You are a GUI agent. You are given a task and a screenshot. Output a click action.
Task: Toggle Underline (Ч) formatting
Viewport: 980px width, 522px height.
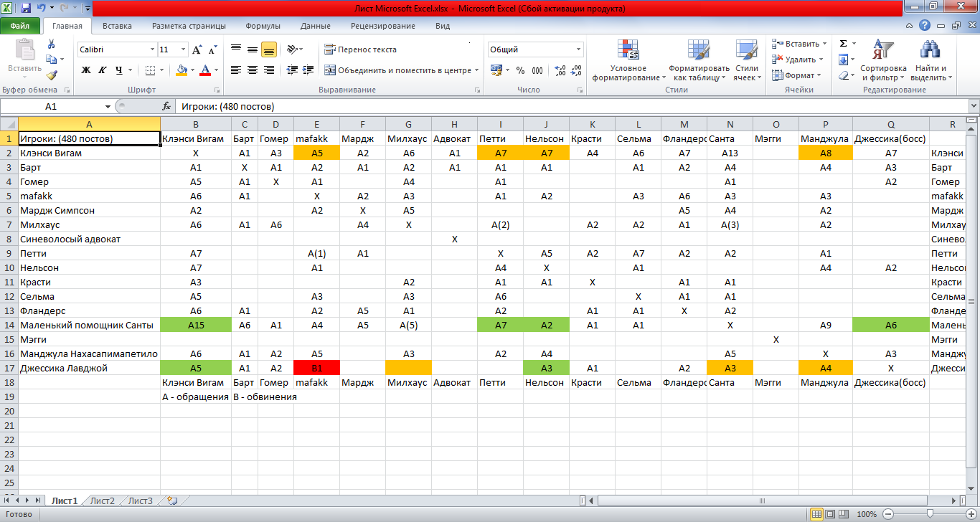119,70
